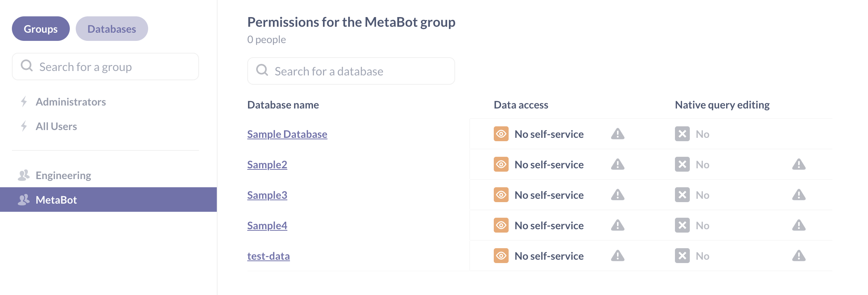Select the MetaBot group in the sidebar
This screenshot has width=868, height=295.
pyautogui.click(x=56, y=200)
